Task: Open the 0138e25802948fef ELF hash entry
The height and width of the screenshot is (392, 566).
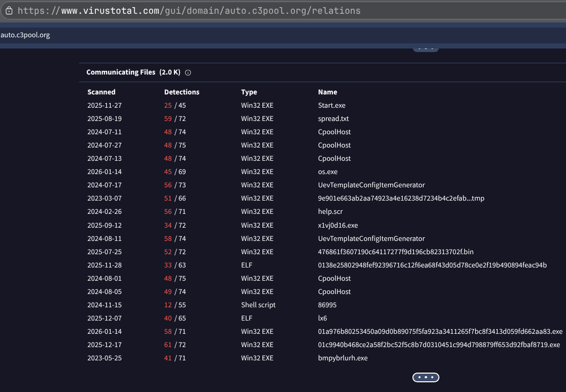Action: pyautogui.click(x=432, y=265)
